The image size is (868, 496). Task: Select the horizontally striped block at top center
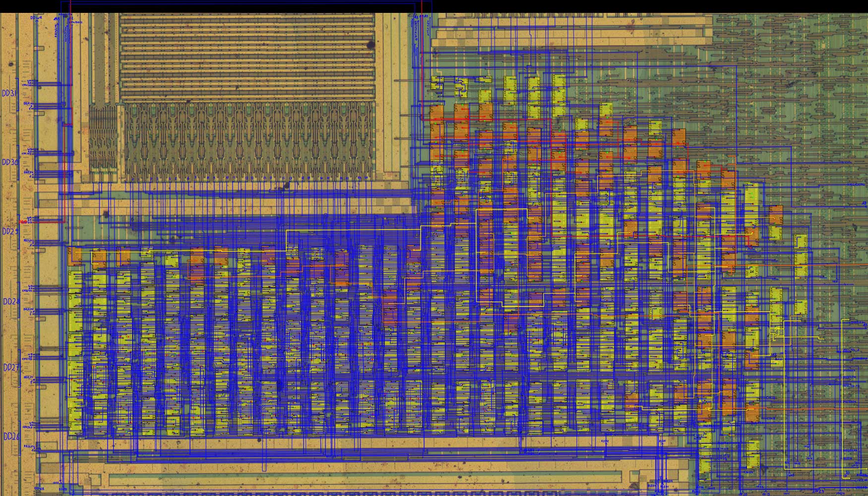click(x=247, y=55)
